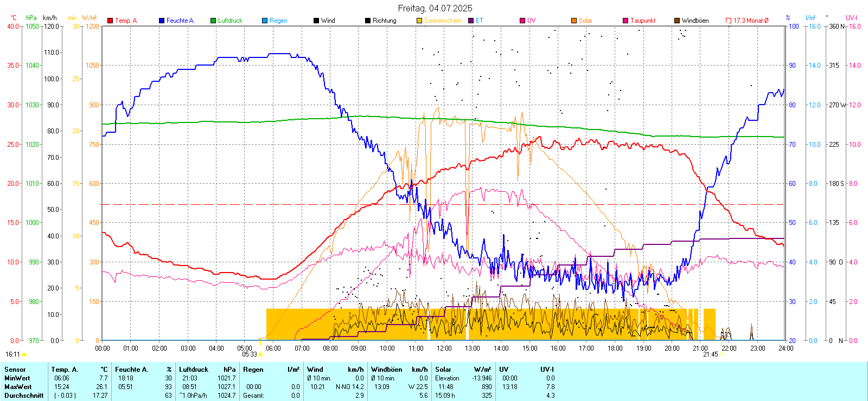The width and height of the screenshot is (868, 401).
Task: Click the MaxWert row label
Action: pos(18,387)
